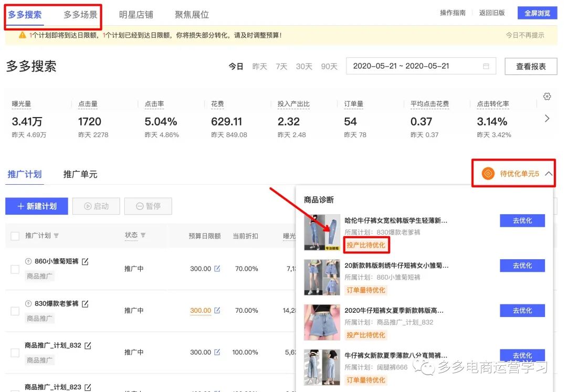Dismiss alert via 今日不再提示

[x=524, y=35]
